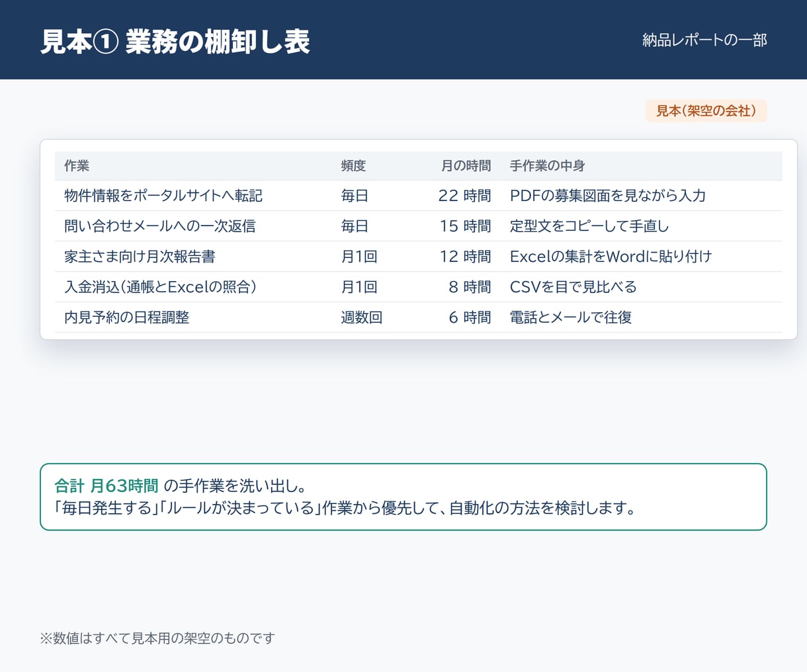Click the 頻度 column header
This screenshot has width=807, height=672.
(353, 166)
